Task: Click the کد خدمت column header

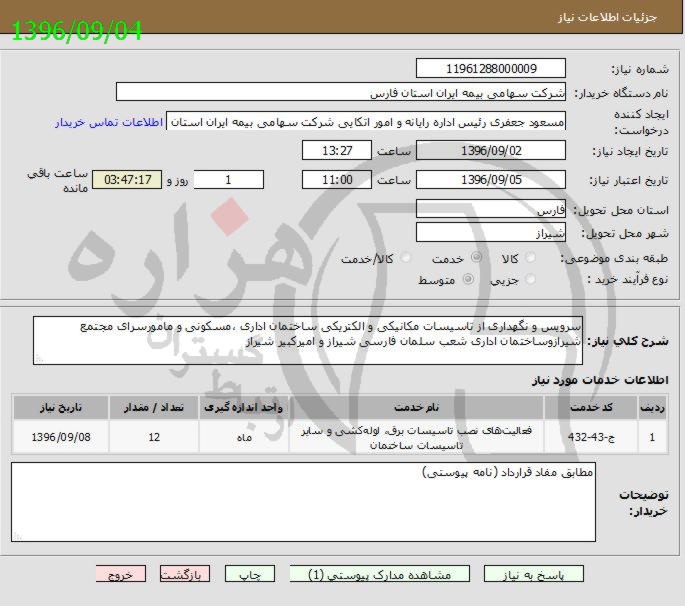Action: 591,408
